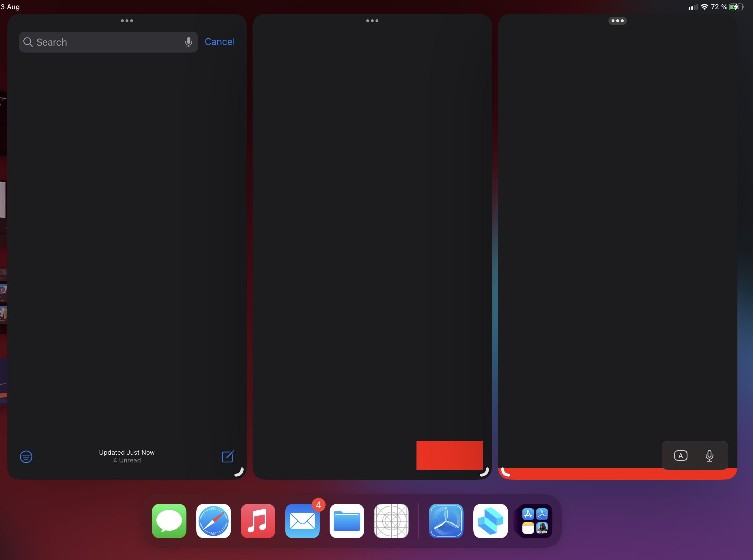The height and width of the screenshot is (560, 753).
Task: Open Mail app with 4 badge
Action: point(302,521)
